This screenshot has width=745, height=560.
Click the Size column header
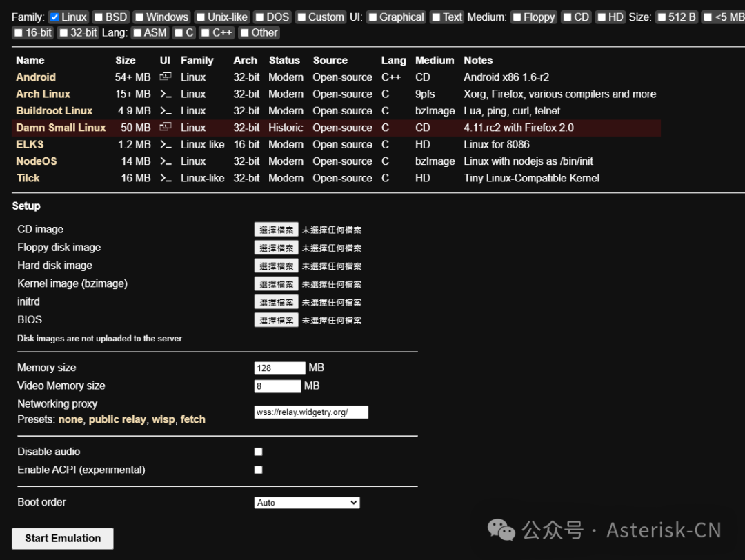coord(126,60)
